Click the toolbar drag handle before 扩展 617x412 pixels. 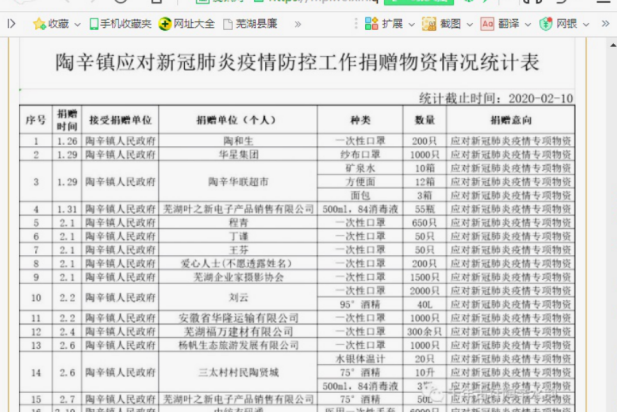tap(356, 24)
